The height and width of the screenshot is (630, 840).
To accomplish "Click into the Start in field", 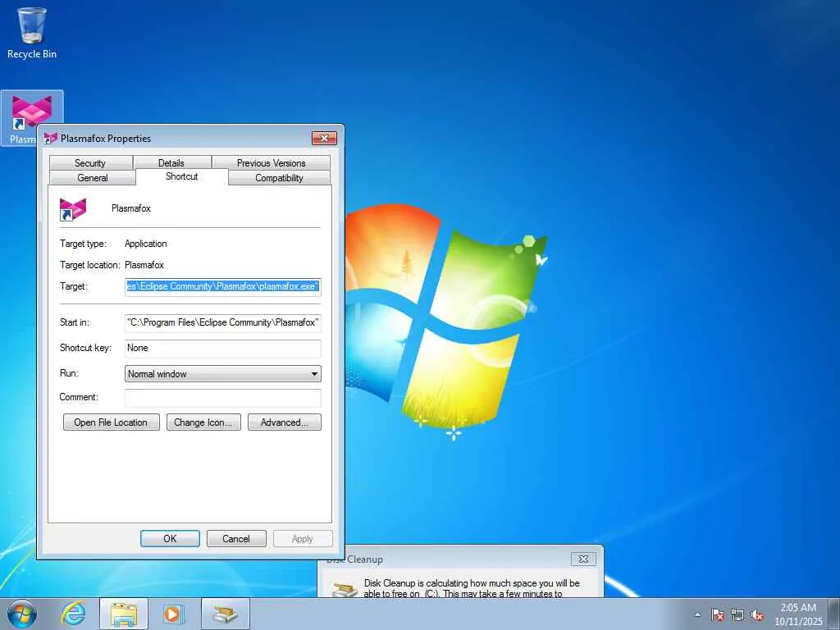I will 223,322.
